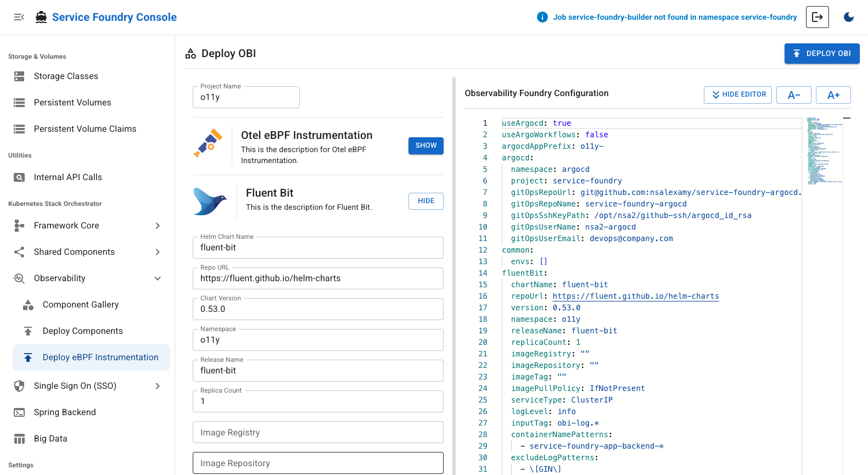
Task: Click the Storage Classes icon
Action: coord(19,76)
